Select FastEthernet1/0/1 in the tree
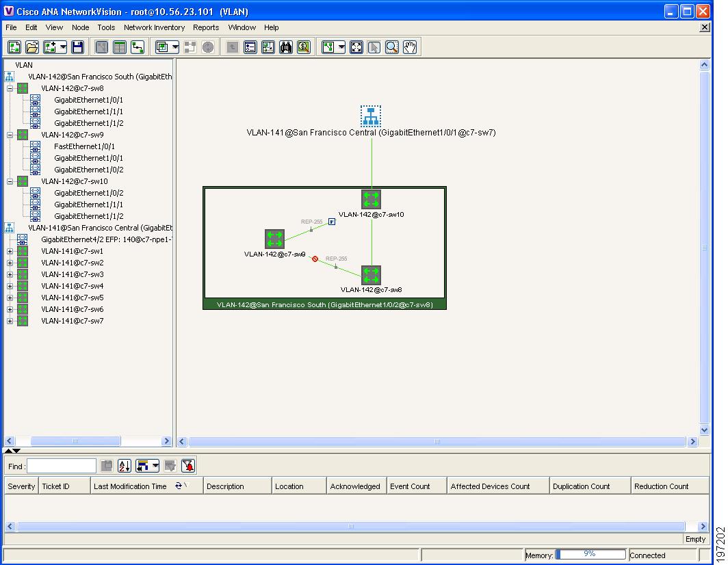The width and height of the screenshot is (728, 565). 84,146
